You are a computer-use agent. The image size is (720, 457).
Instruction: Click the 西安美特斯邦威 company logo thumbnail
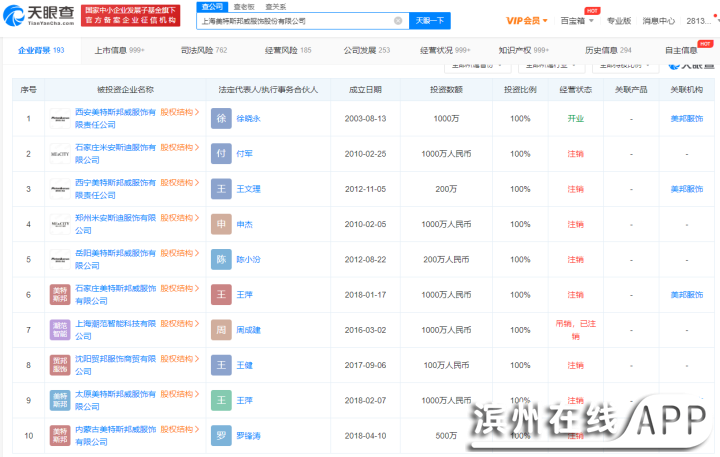coord(60,118)
